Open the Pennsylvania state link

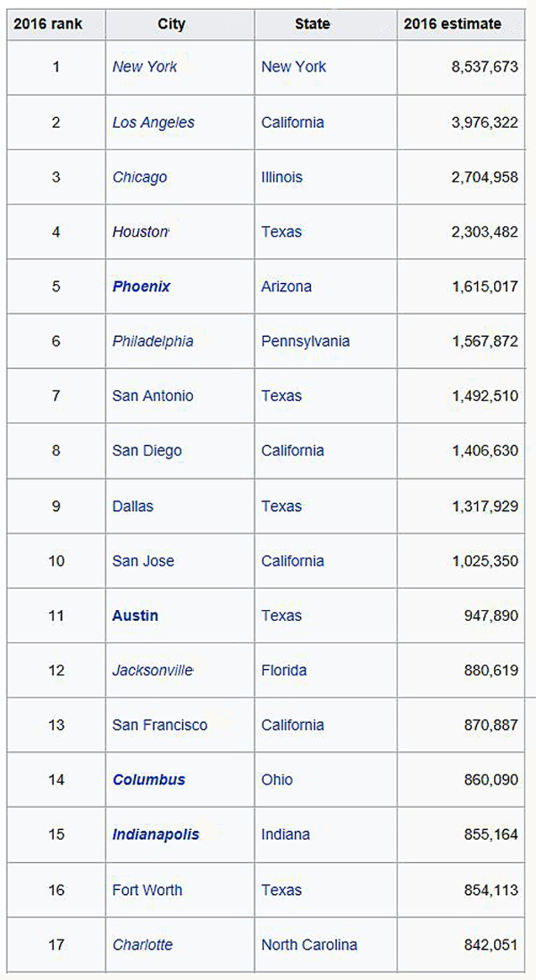pos(305,341)
